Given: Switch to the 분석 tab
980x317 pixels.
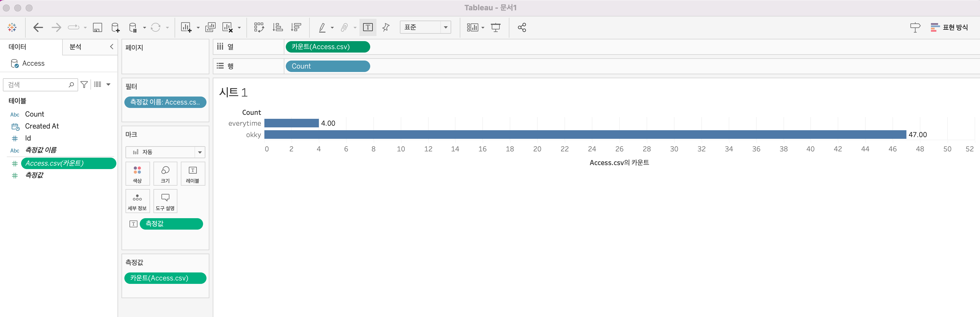Looking at the screenshot, I should tap(75, 47).
